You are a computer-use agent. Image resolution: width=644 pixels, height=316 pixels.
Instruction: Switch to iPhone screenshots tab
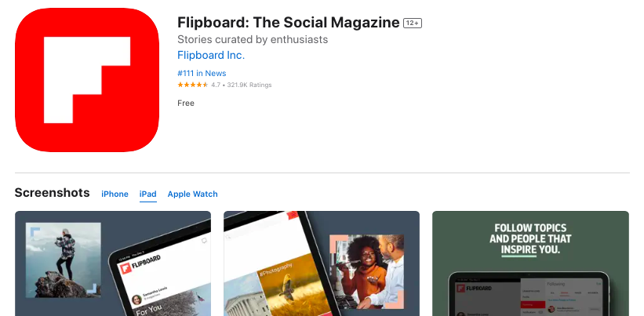point(115,194)
